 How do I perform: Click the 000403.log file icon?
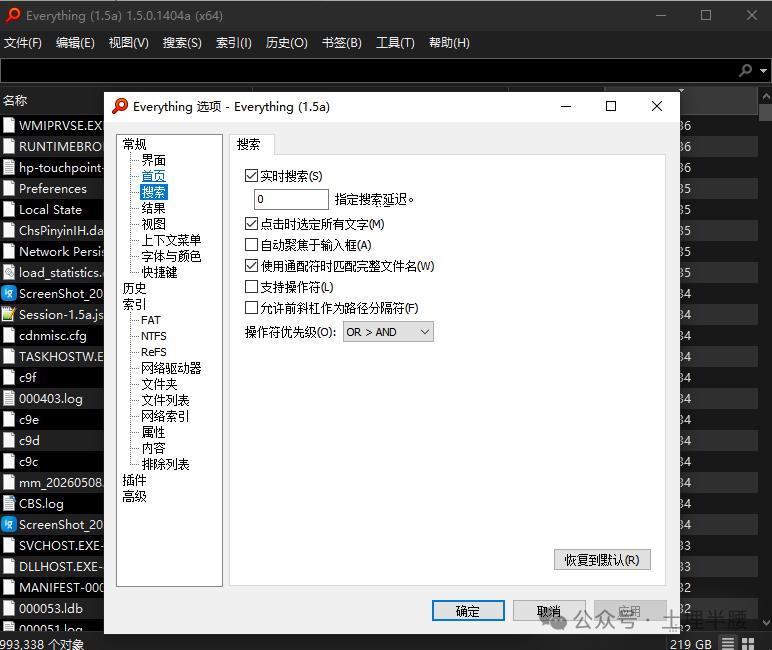[x=9, y=398]
